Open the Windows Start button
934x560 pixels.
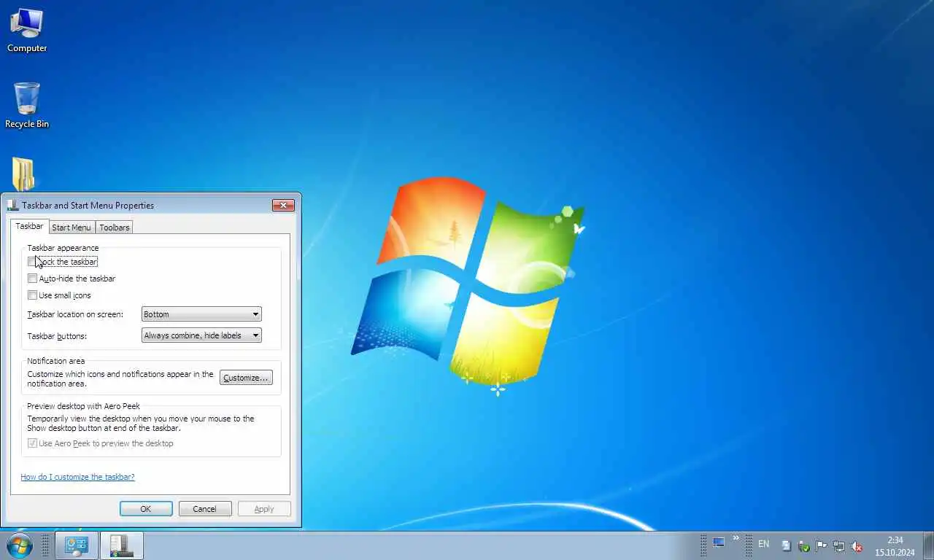[20, 545]
